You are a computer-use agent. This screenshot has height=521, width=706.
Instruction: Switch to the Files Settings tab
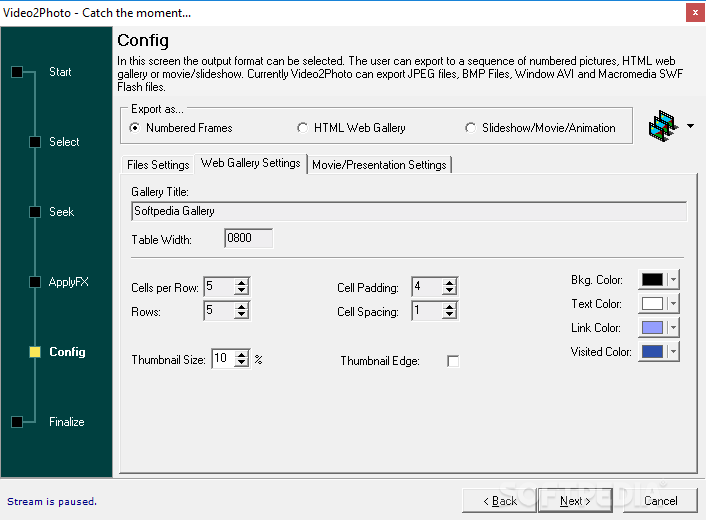(158, 165)
